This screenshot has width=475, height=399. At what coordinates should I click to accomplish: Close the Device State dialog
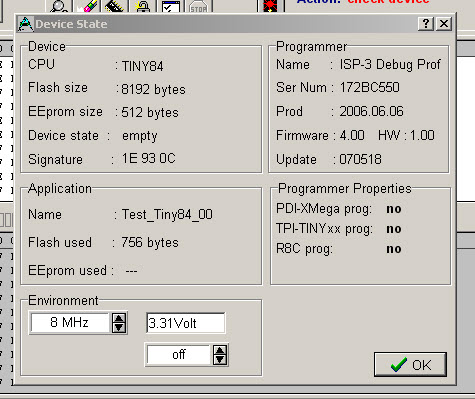point(444,24)
